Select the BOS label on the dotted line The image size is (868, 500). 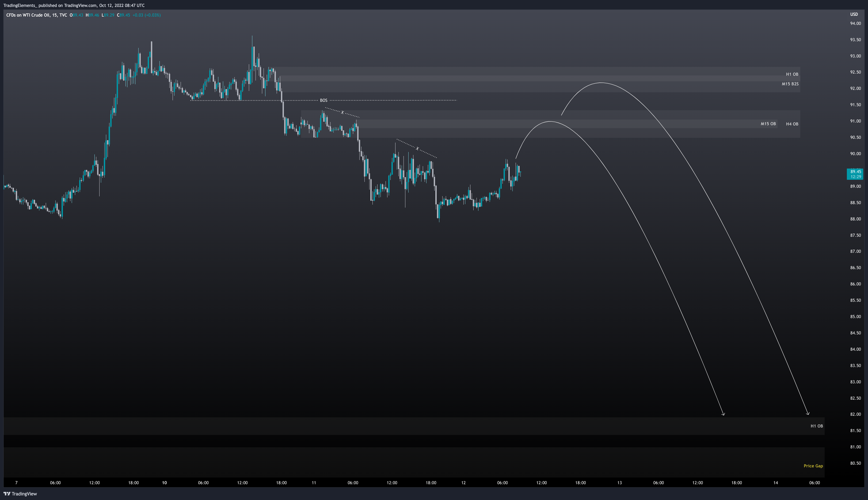point(323,101)
